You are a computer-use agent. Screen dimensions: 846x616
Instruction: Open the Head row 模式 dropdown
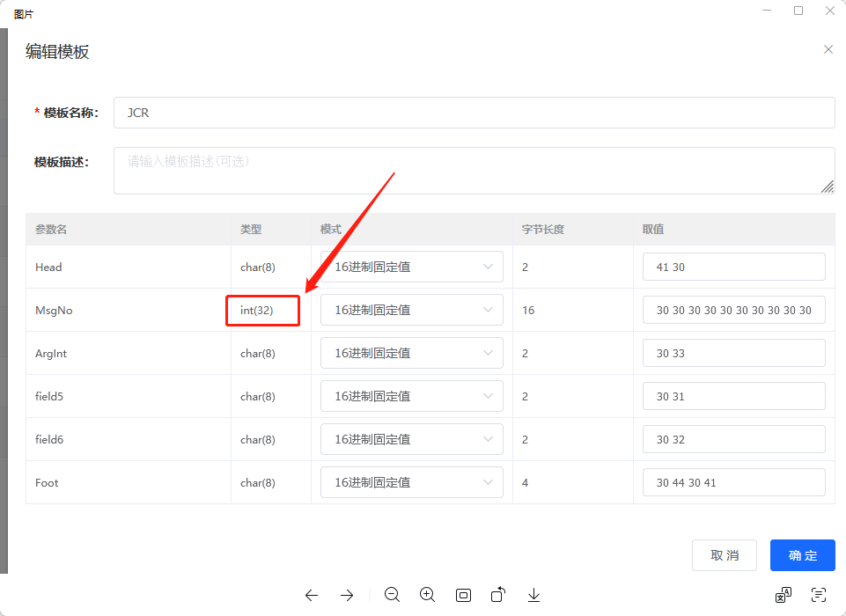coord(411,267)
